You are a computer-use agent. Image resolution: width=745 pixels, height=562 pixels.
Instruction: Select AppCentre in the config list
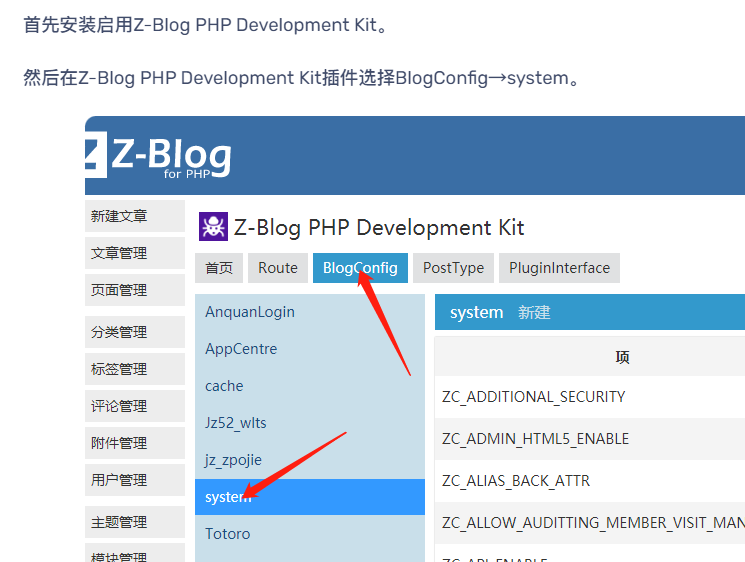point(310,349)
